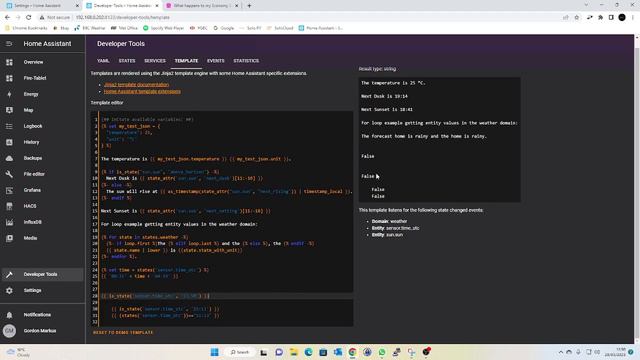Reload the browser page
The height and width of the screenshot is (360, 640).
click(x=29, y=18)
